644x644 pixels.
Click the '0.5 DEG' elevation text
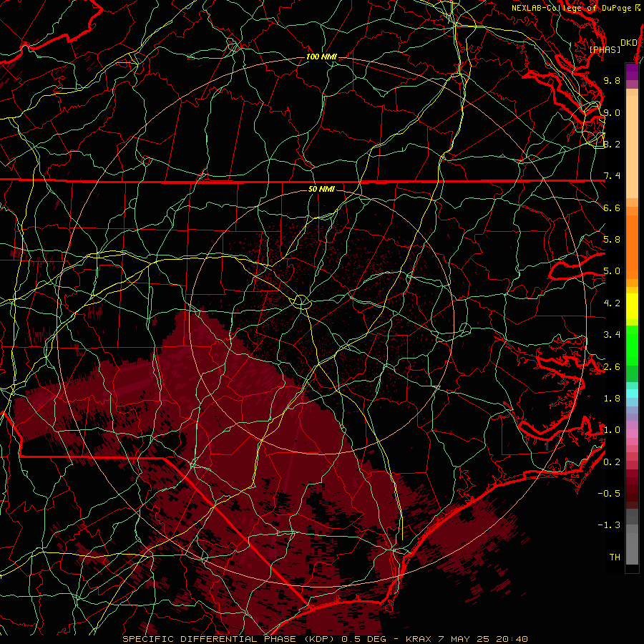point(364,639)
